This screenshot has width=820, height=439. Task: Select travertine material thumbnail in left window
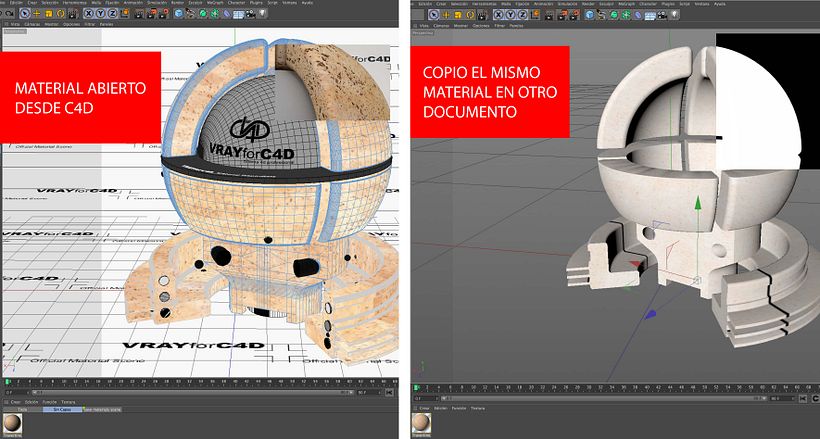(x=12, y=423)
